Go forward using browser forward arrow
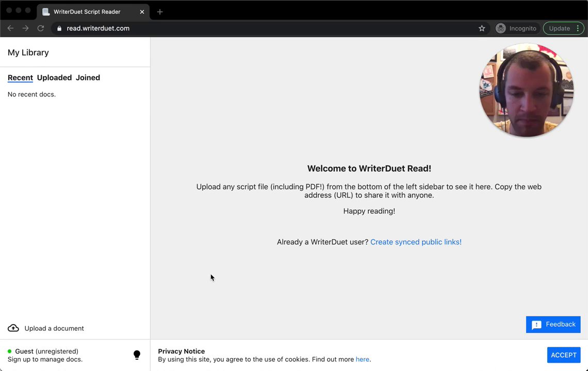 click(x=25, y=28)
